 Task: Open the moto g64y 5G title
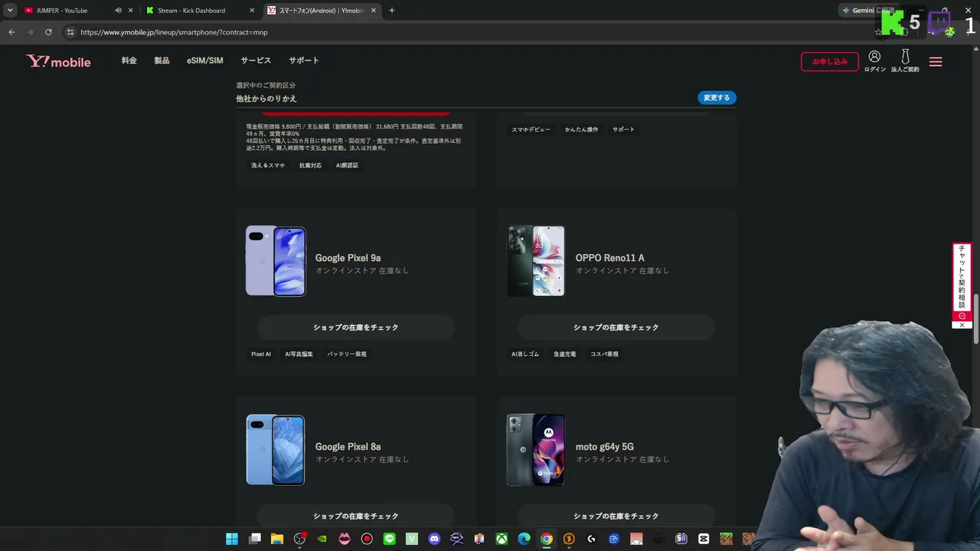pos(605,447)
